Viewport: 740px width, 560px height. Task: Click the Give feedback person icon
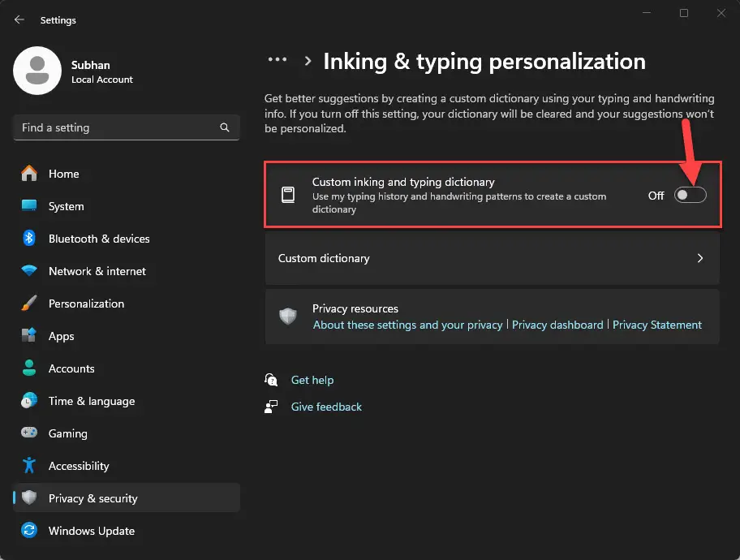(x=271, y=407)
